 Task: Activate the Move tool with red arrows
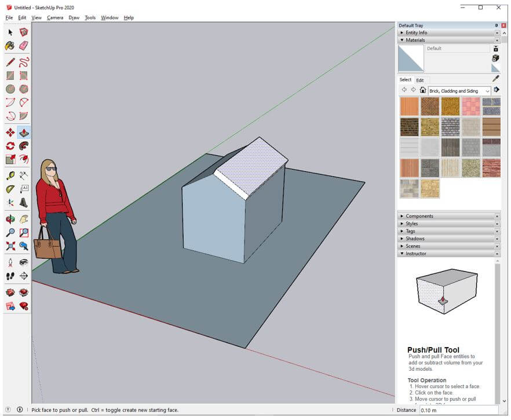(x=10, y=132)
